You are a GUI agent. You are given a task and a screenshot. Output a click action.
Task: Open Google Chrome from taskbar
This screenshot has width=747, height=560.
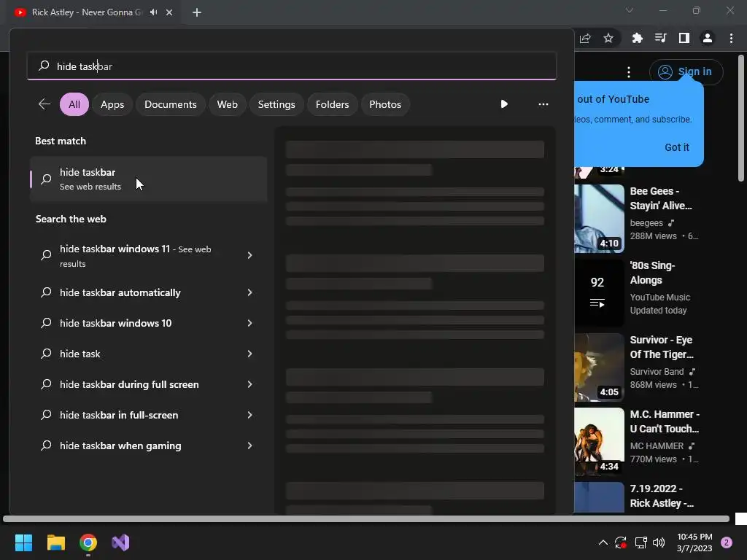(x=88, y=542)
